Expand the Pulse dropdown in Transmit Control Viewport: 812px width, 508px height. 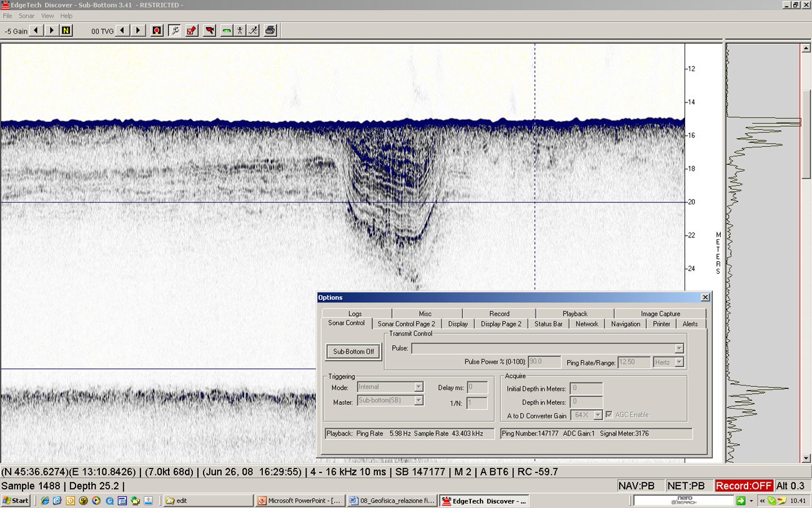pyautogui.click(x=679, y=349)
